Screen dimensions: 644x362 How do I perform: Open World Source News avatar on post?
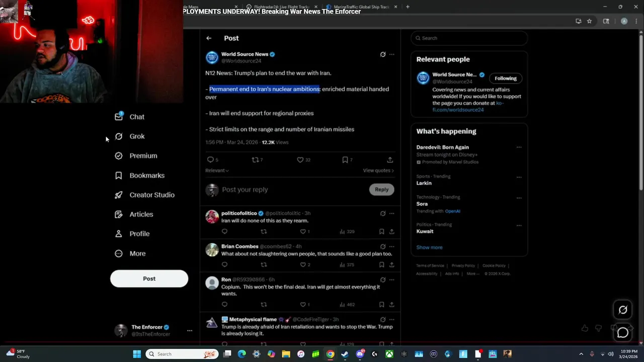(x=212, y=57)
